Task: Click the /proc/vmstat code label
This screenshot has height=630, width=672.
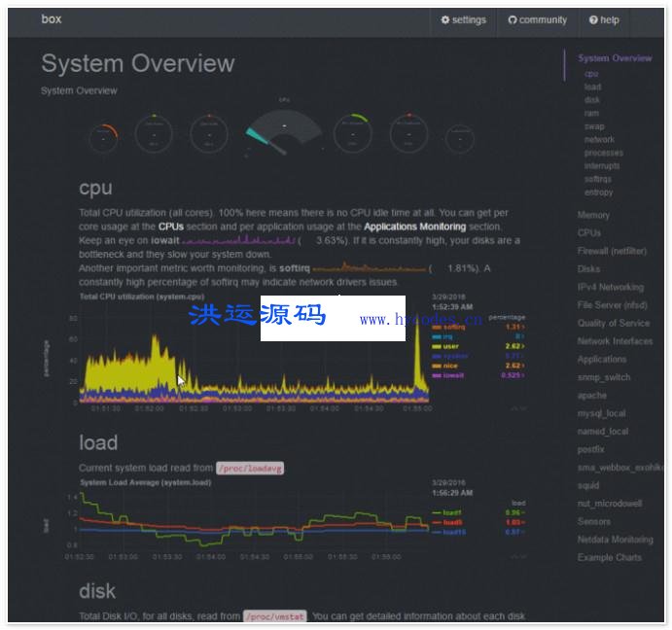Action: [x=274, y=616]
